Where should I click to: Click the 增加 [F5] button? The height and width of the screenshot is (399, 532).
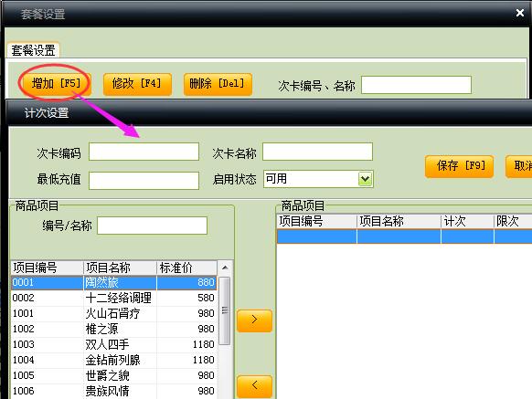(57, 83)
